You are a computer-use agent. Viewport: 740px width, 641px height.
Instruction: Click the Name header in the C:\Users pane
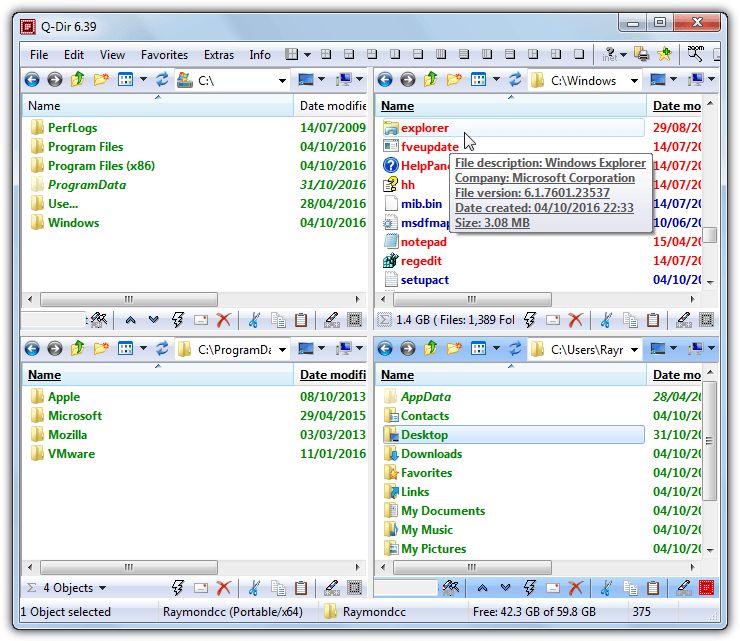pyautogui.click(x=511, y=375)
